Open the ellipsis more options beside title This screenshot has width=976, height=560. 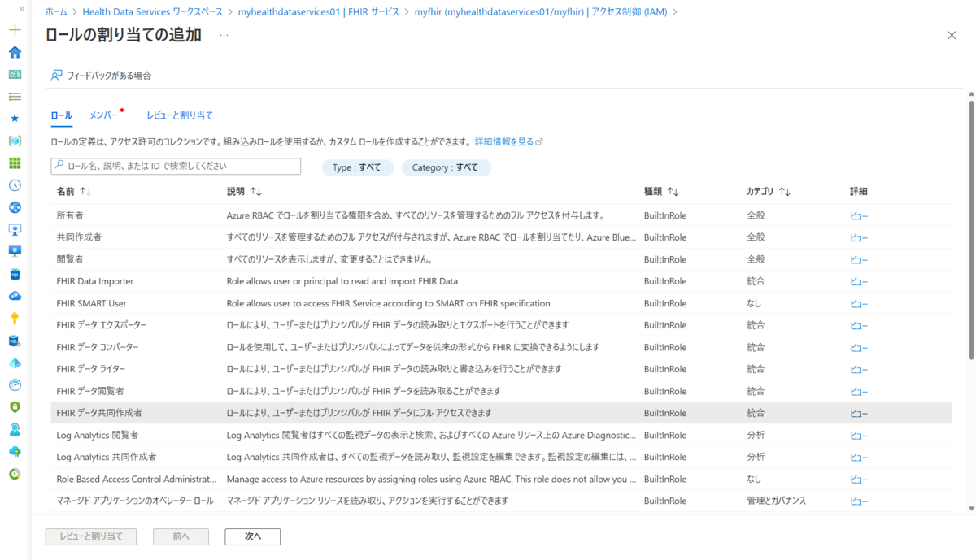click(224, 35)
